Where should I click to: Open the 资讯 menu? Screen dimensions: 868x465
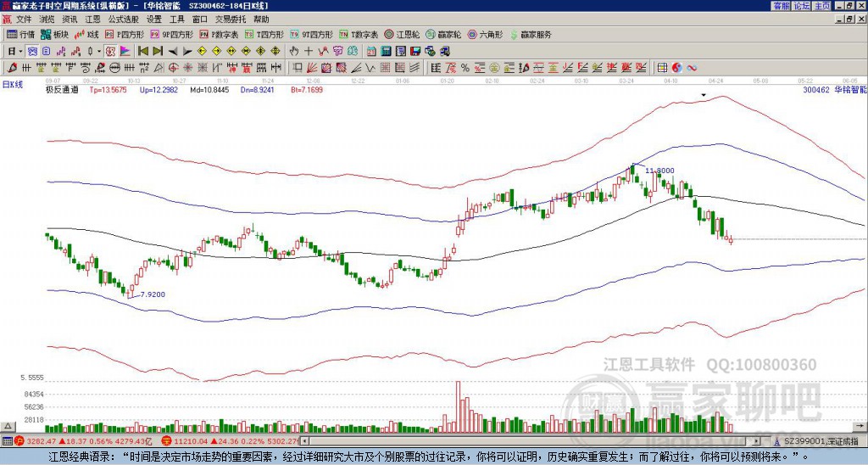(70, 20)
